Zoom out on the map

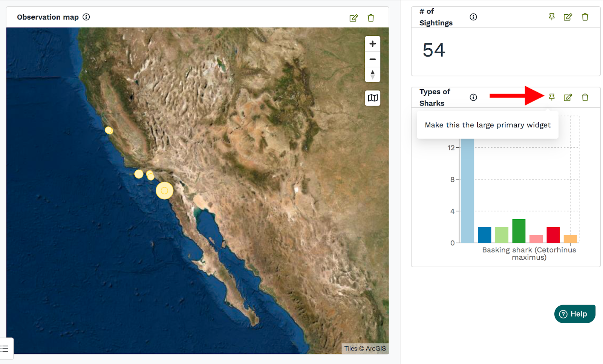372,59
